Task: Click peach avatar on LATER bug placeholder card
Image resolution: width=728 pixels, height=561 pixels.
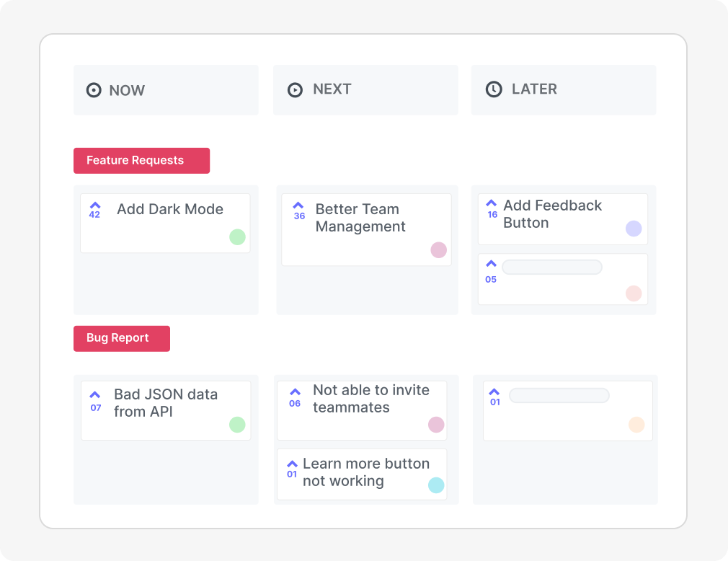Action: tap(636, 425)
